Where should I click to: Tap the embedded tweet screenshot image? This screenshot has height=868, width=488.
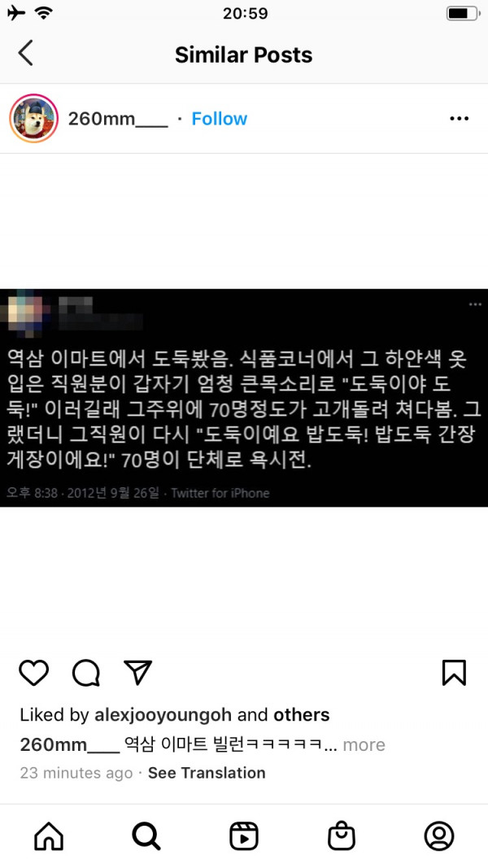(244, 398)
